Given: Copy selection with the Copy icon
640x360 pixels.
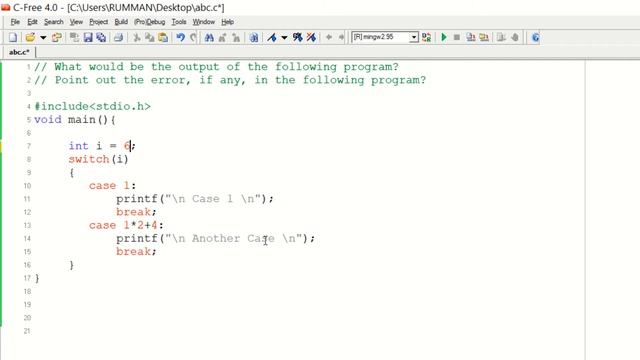Looking at the screenshot, I should click(150, 38).
